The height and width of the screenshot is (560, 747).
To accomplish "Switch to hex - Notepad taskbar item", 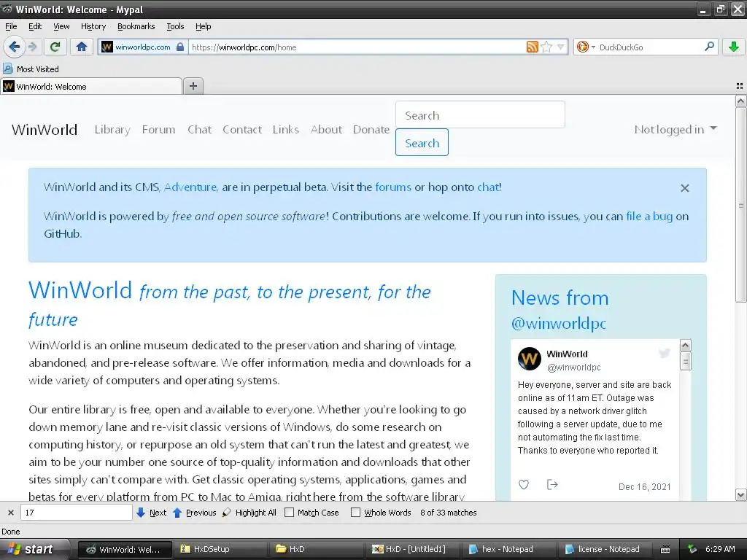I will pos(508,549).
